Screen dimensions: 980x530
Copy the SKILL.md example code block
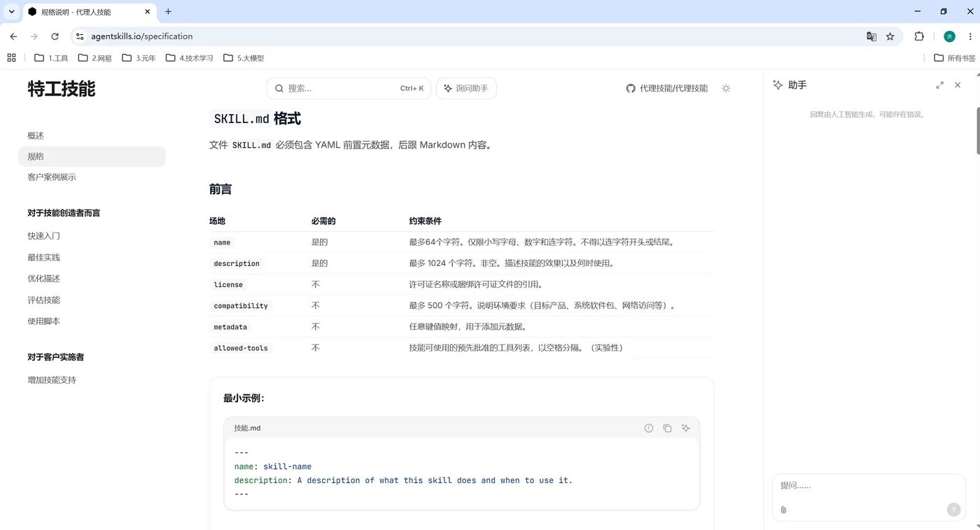click(x=667, y=428)
